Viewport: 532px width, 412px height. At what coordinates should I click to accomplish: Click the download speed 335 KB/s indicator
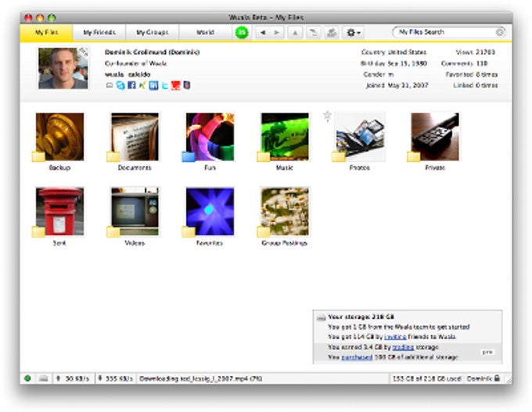coord(115,378)
